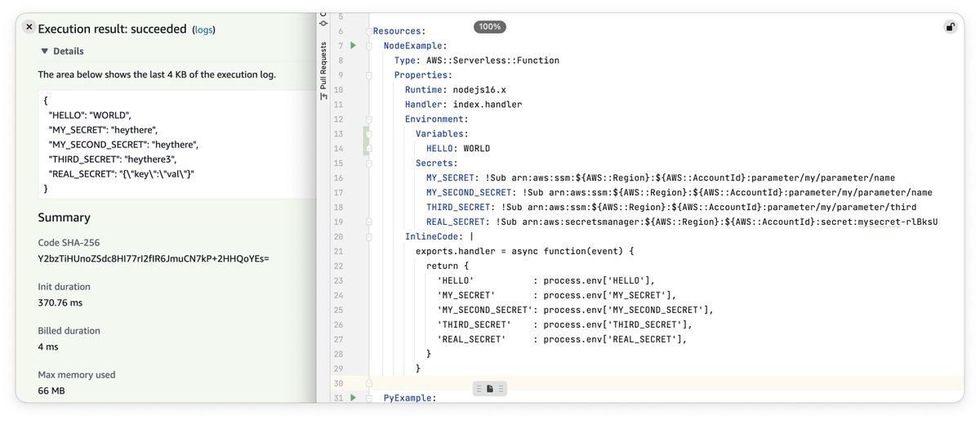Screen dimensions: 980x421
Task: Place cursor on 'Runtime: nodejs16.x' line
Action: click(x=456, y=90)
